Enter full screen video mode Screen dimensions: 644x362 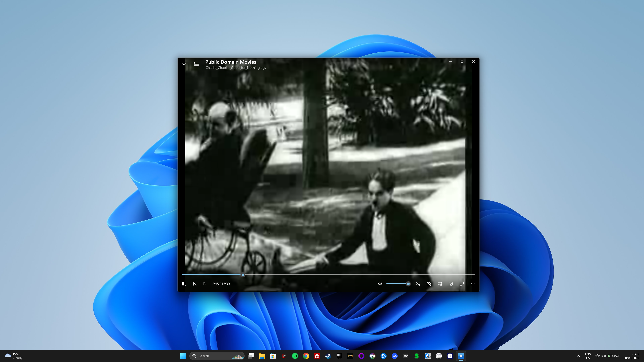(462, 284)
